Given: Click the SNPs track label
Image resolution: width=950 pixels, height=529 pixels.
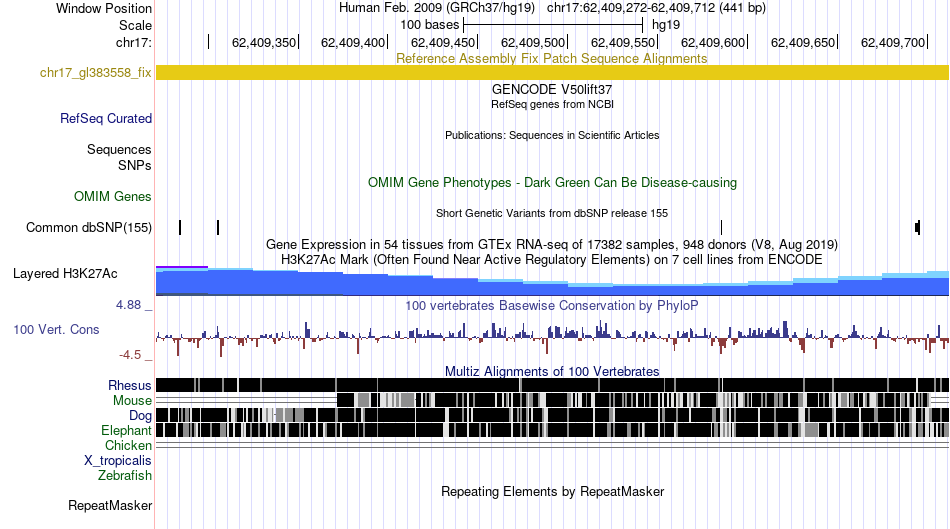Looking at the screenshot, I should click(135, 165).
